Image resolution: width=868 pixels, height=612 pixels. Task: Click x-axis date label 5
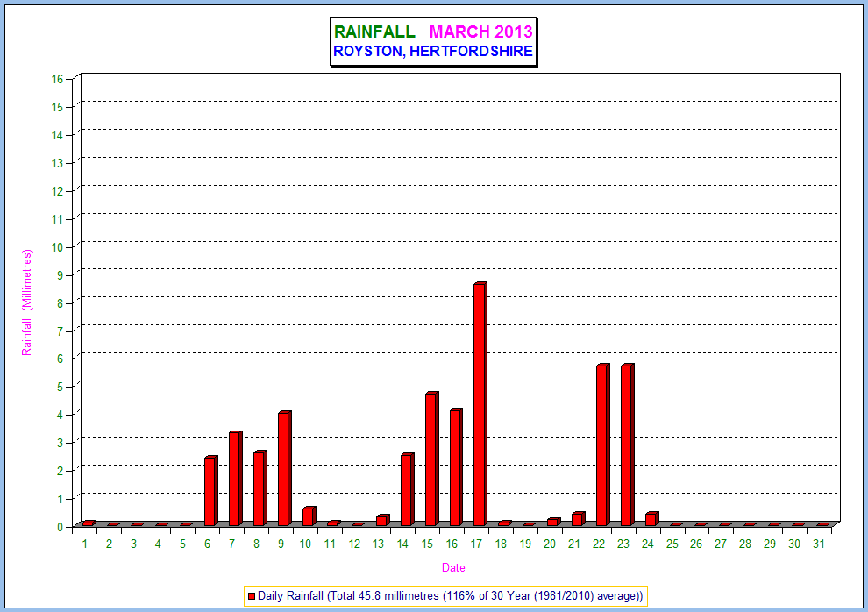pyautogui.click(x=182, y=544)
